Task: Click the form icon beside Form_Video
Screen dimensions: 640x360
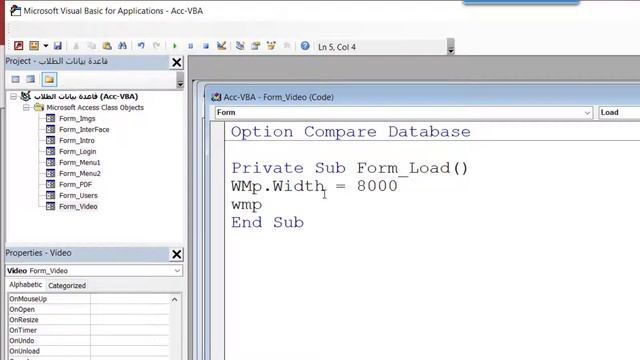Action: tap(50, 206)
